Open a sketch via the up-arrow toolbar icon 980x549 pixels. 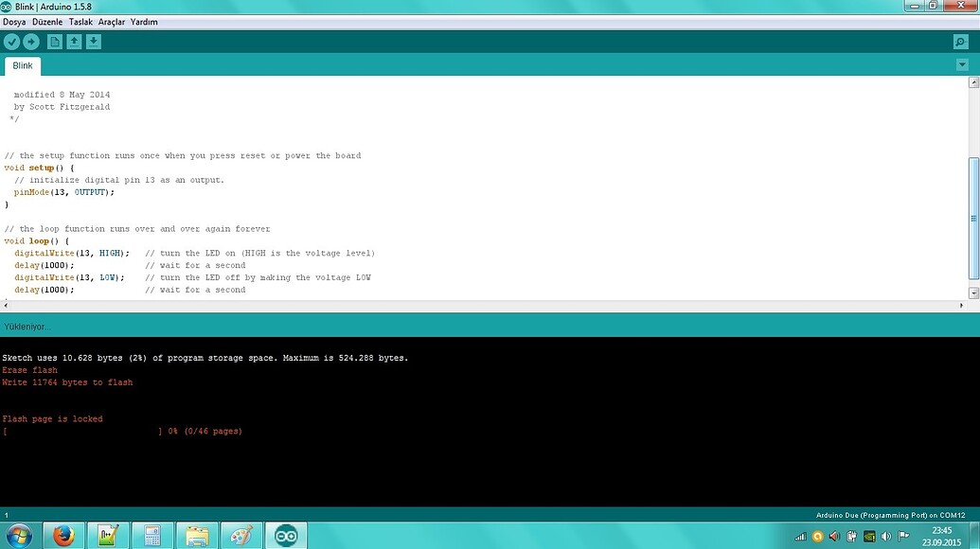[74, 41]
